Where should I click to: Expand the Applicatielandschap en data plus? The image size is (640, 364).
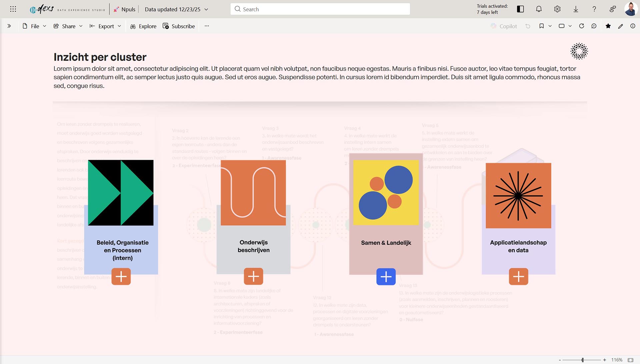pos(518,276)
